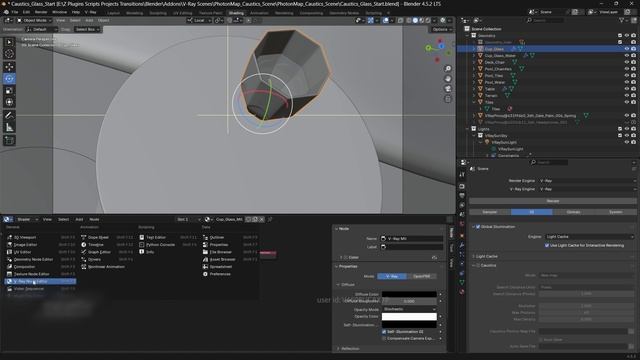Open Preferences from editor type menu
This screenshot has height=360, width=640.
[230, 274]
